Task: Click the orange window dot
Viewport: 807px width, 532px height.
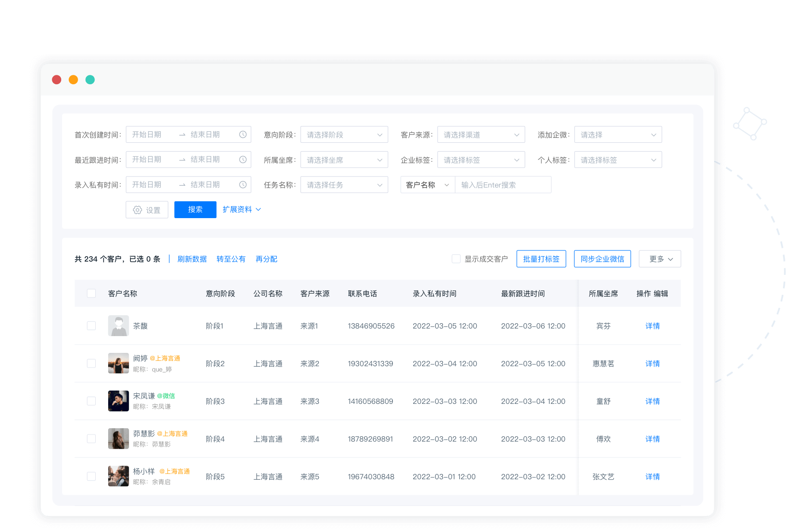Action: click(x=74, y=80)
